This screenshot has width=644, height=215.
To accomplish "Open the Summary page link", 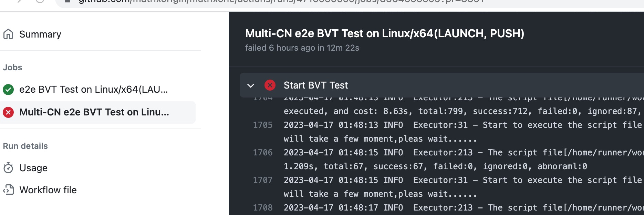I will [x=40, y=34].
